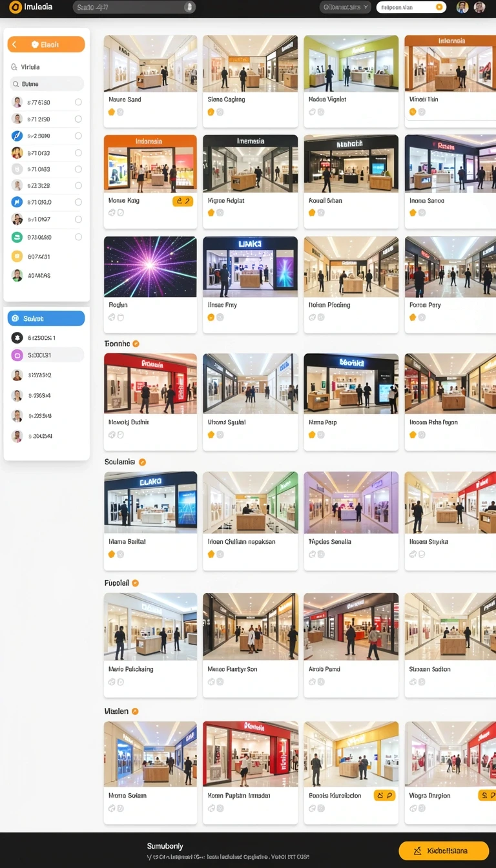Click the gray icon under Nedua Vignlet
Viewport: 496px width, 868px height.
(x=312, y=112)
